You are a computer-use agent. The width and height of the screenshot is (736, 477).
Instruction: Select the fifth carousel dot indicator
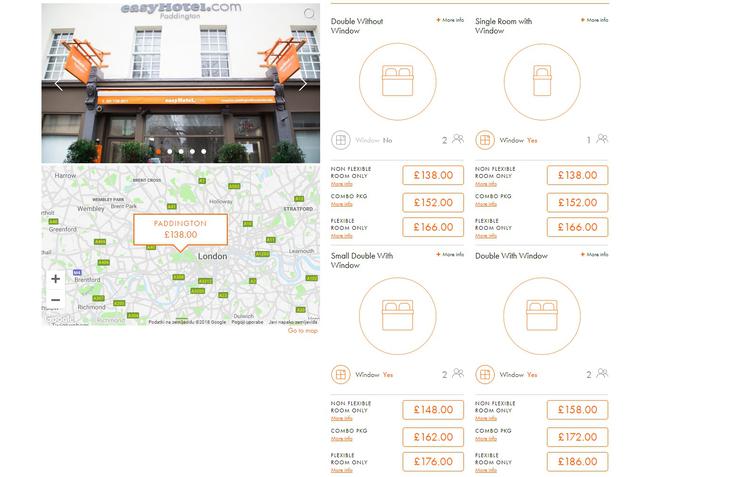(203, 151)
